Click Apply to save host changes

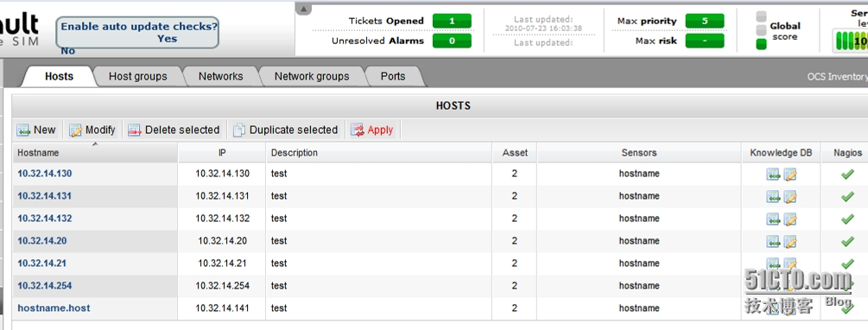(372, 130)
